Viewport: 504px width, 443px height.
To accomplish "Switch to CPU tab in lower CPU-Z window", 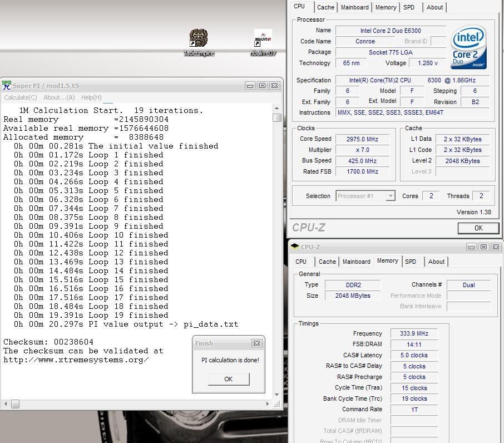I will 301,262.
